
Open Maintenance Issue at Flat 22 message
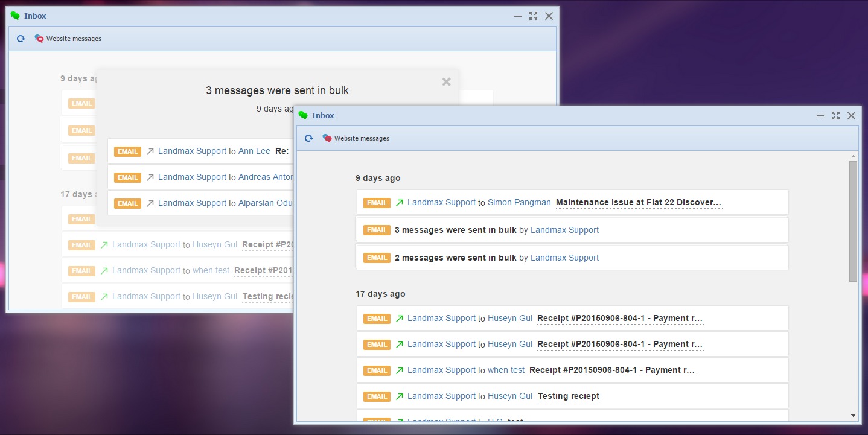639,203
